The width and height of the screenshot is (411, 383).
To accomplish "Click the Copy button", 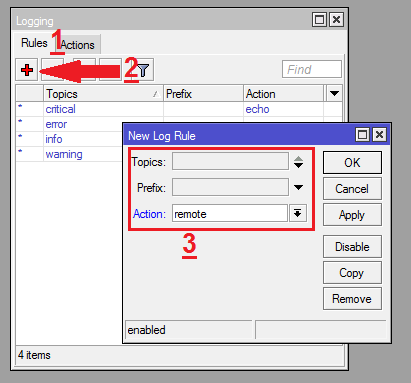I will click(x=352, y=273).
